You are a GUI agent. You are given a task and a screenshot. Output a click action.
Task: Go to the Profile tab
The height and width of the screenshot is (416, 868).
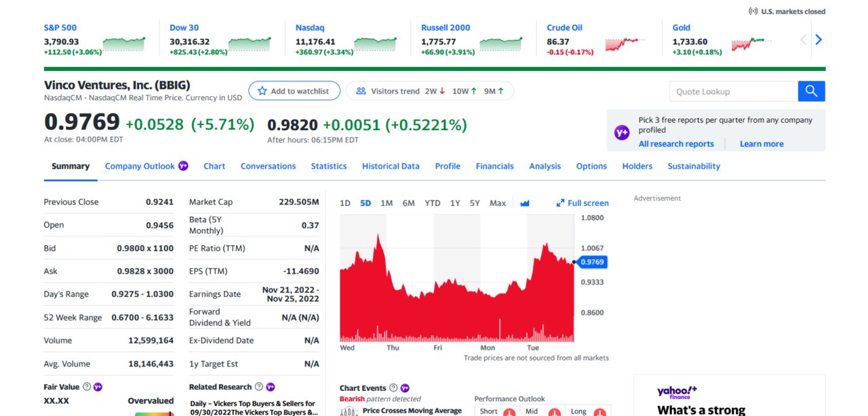coord(448,166)
